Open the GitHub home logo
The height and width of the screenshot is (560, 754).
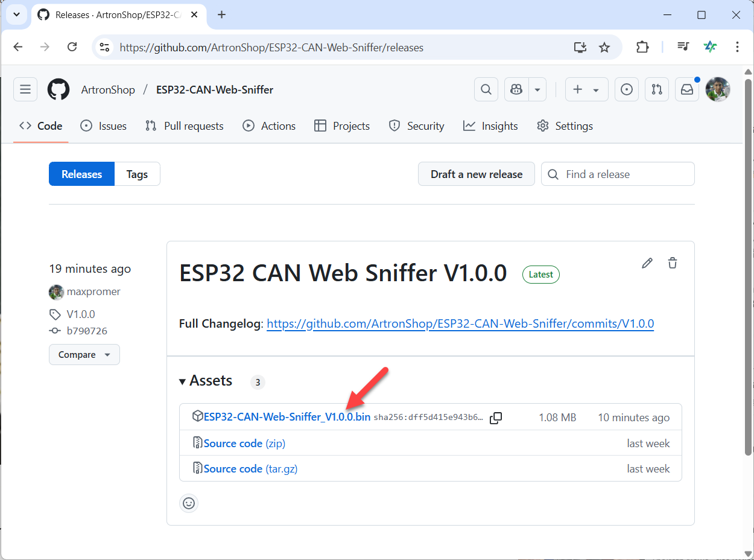click(x=59, y=89)
